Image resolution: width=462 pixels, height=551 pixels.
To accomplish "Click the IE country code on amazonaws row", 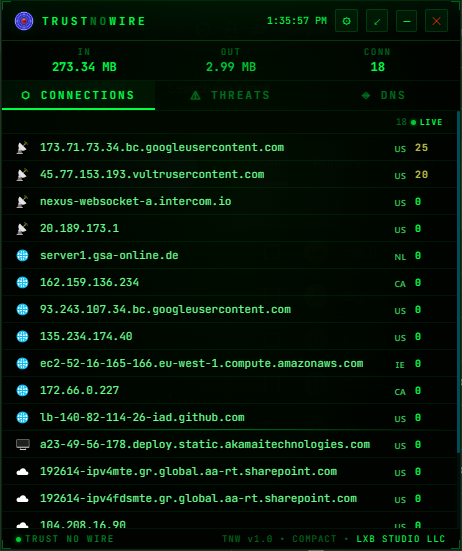I will [x=400, y=365].
